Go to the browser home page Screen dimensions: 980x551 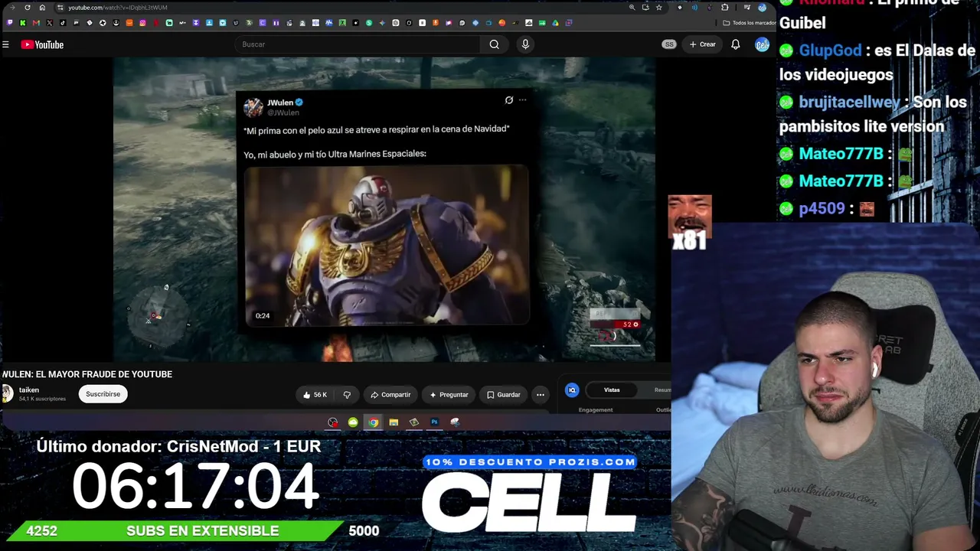(42, 8)
